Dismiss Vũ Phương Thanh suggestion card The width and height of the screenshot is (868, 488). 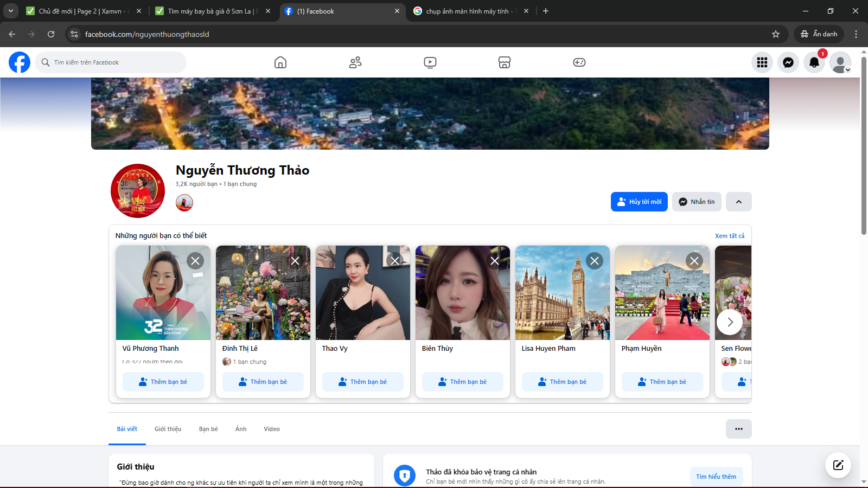pyautogui.click(x=195, y=261)
